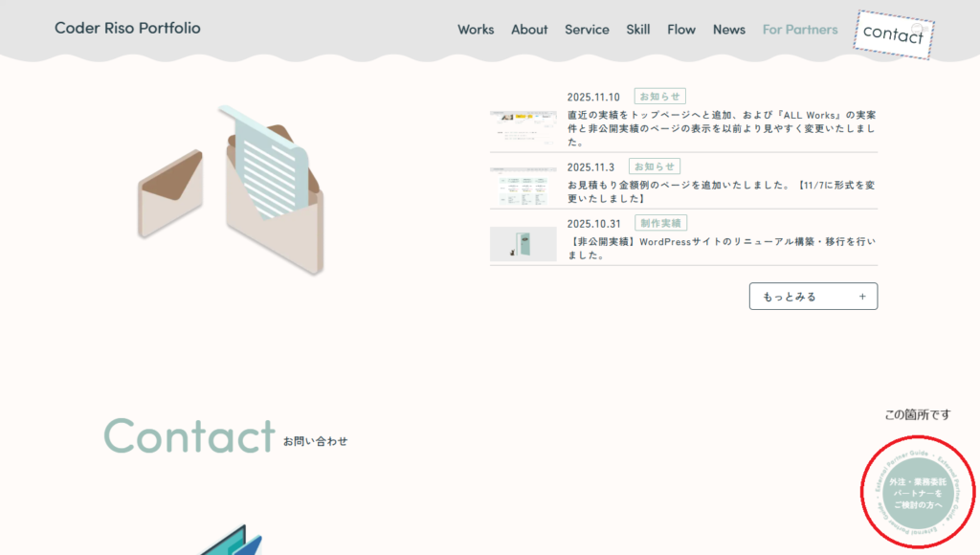Click the Coder Riso Portfolio site title
This screenshot has width=980, height=555.
[x=127, y=28]
